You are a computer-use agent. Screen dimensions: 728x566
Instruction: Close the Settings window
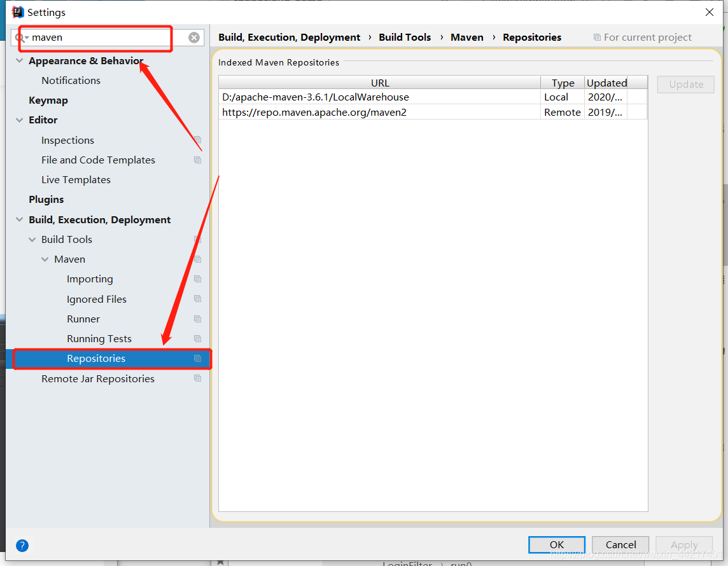click(710, 12)
